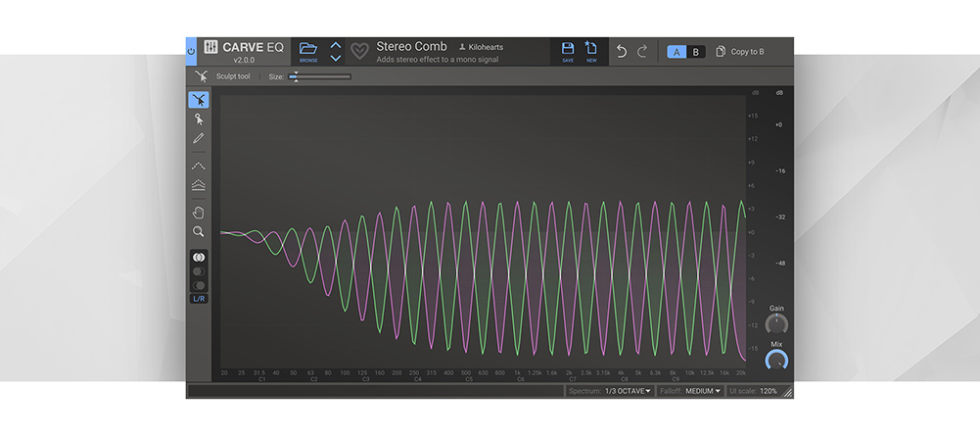Click the Browse presets folder icon
The height and width of the screenshot is (437, 980).
click(x=308, y=51)
